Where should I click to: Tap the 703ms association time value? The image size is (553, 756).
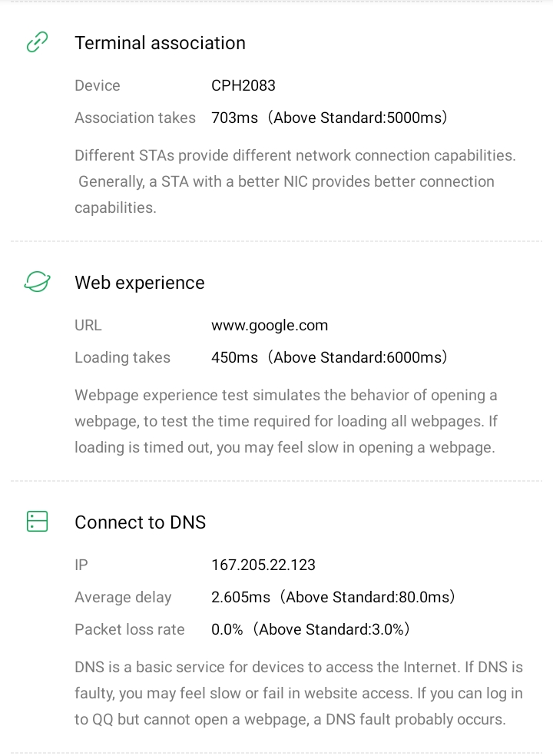point(227,118)
